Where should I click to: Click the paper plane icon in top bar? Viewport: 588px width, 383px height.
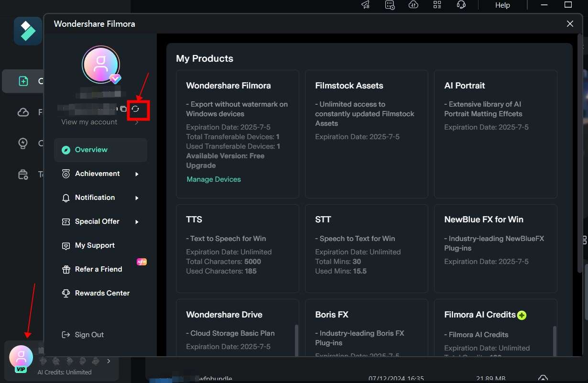(x=366, y=5)
